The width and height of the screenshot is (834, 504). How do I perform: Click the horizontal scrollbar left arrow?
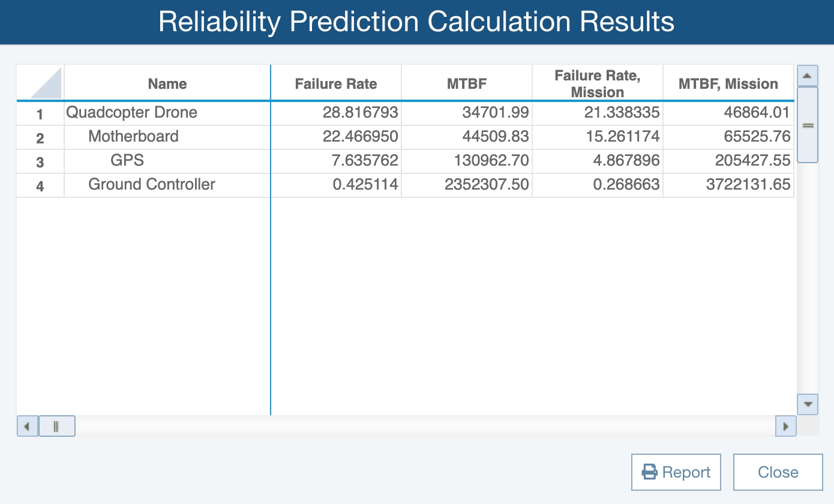tap(27, 427)
